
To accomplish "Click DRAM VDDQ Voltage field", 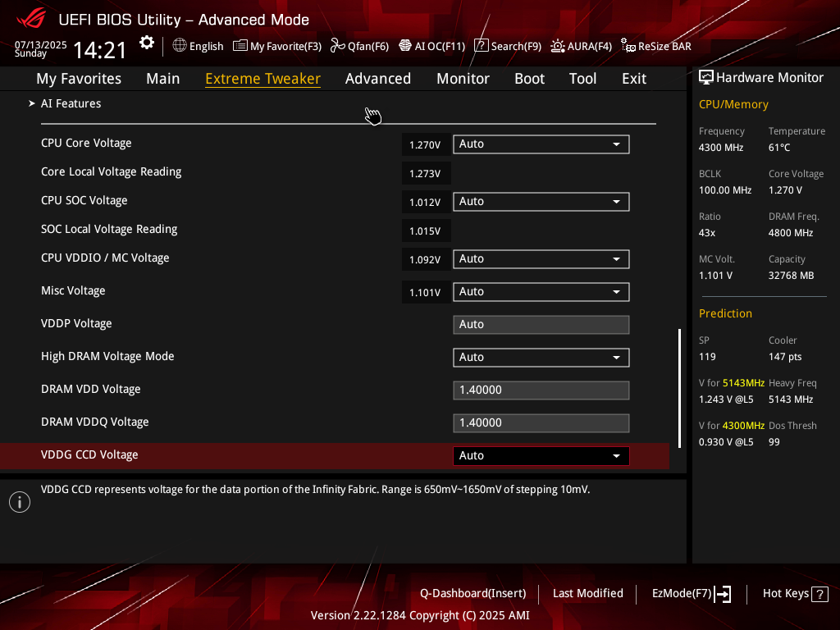I will [x=541, y=422].
